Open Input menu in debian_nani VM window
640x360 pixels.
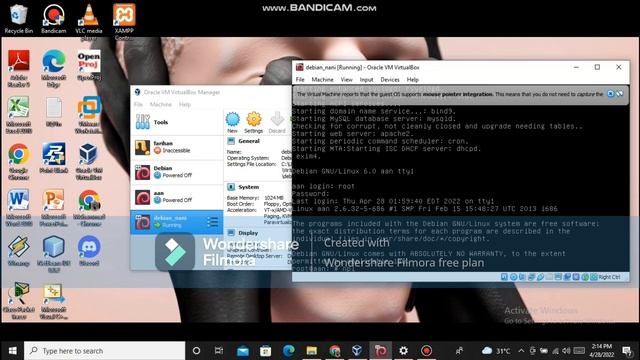click(x=367, y=80)
